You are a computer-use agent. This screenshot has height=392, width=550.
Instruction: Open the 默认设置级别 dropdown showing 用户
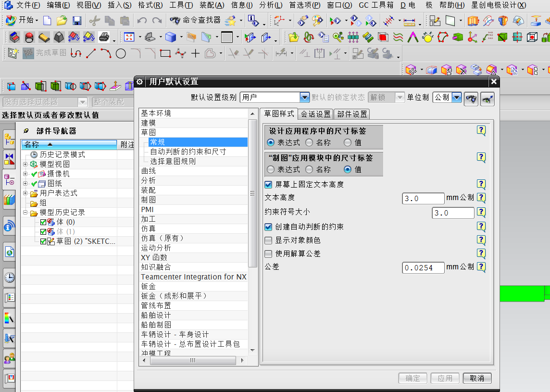coord(305,97)
